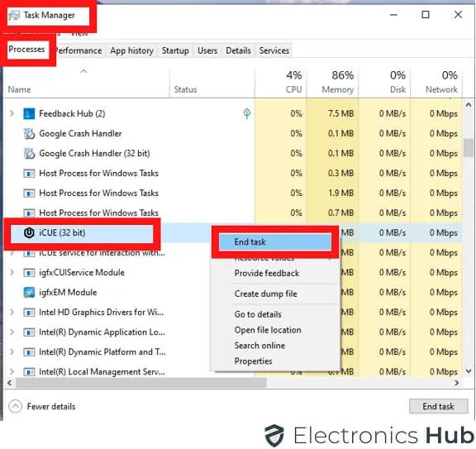Screen dimensions: 476x449
Task: Open the Services tab
Action: (274, 50)
